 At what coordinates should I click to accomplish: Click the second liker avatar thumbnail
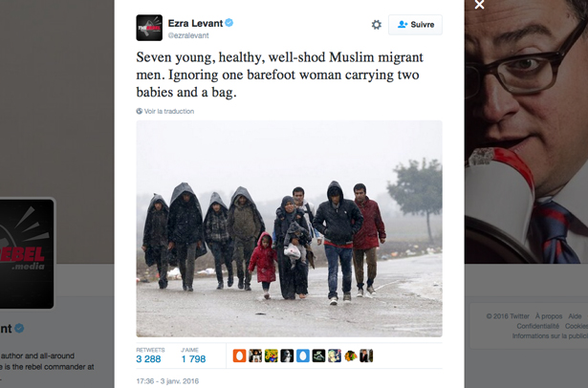pos(255,356)
